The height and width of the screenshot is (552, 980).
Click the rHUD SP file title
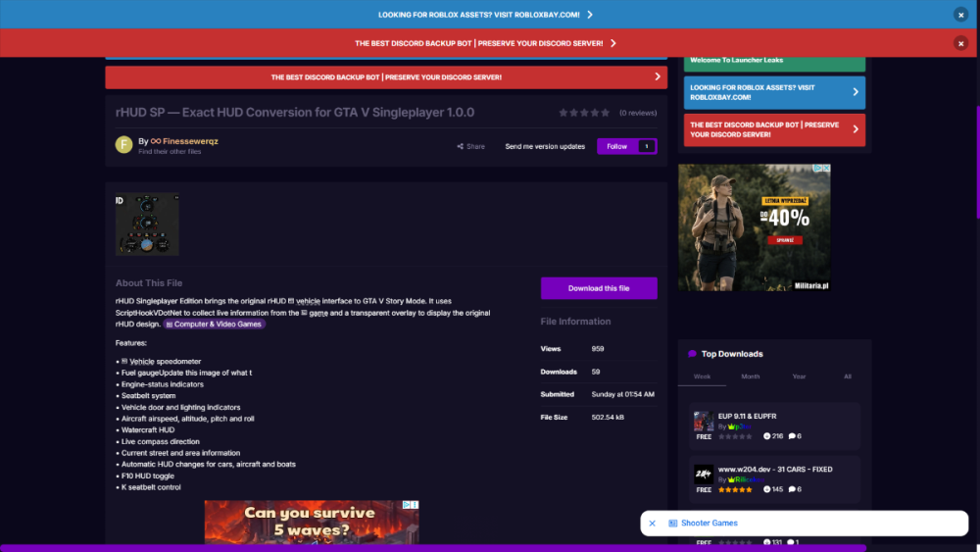coord(294,113)
